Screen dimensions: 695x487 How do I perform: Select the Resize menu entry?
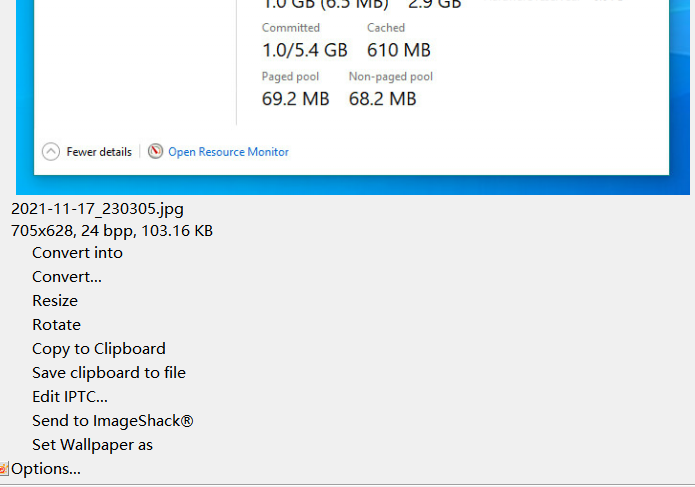coord(54,301)
